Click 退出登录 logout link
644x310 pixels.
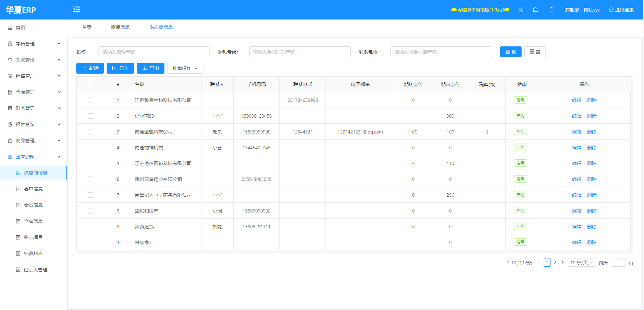[621, 10]
